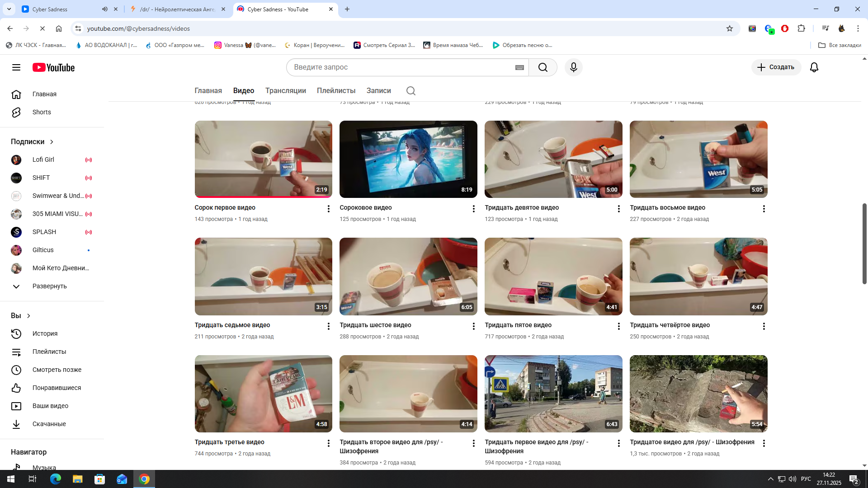This screenshot has height=488, width=868.
Task: Open the History sidebar item
Action: pyautogui.click(x=45, y=333)
